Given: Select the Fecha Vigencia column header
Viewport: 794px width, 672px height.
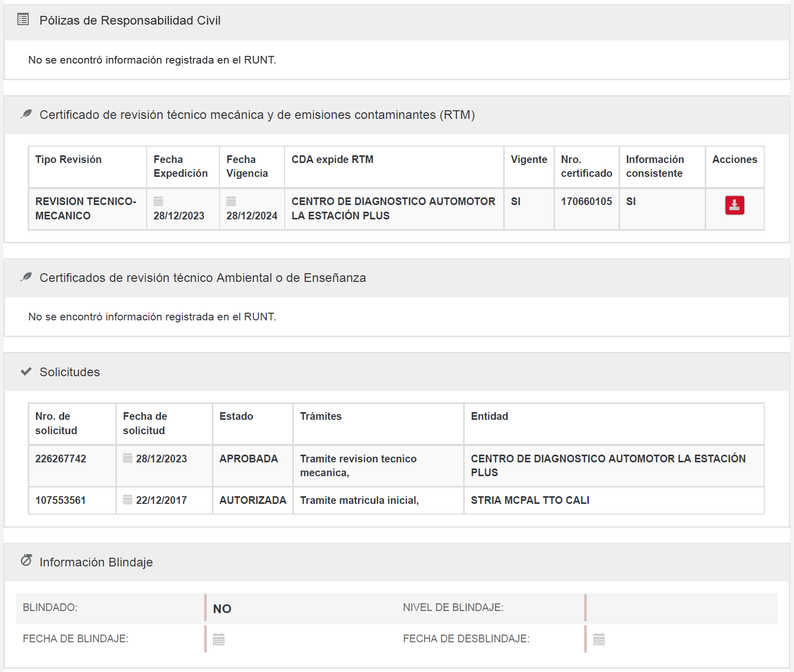Looking at the screenshot, I should (x=252, y=167).
